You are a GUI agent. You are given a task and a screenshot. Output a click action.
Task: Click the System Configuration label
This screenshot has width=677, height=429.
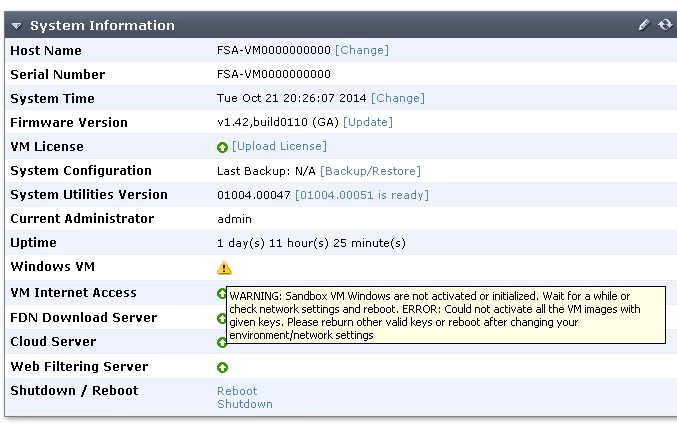click(81, 170)
